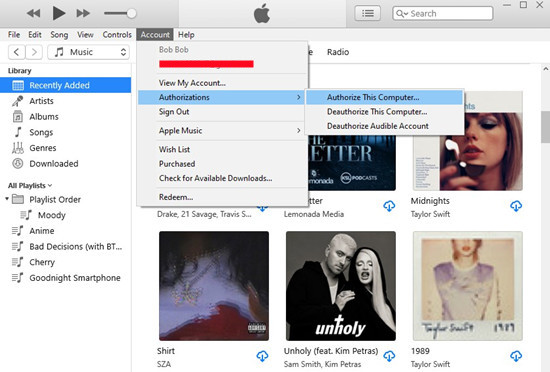Open the Anime playlist
550x372 pixels.
(x=42, y=231)
